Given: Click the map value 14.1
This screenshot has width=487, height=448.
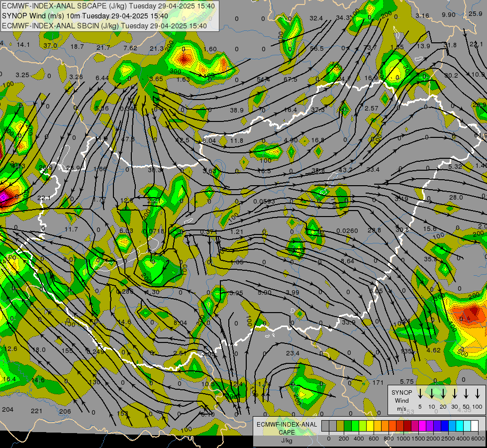Looking at the screenshot, I should [23, 45].
